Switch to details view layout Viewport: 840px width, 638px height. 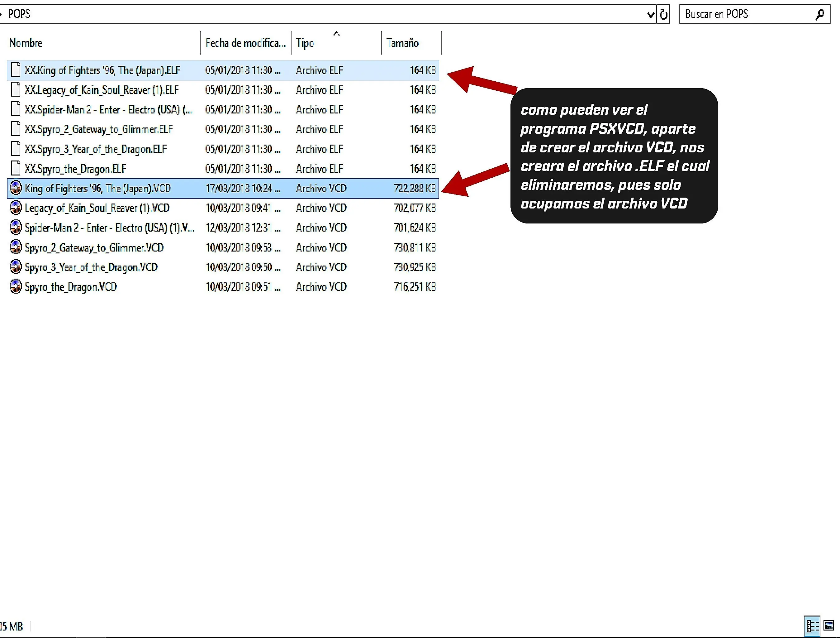[x=812, y=626]
